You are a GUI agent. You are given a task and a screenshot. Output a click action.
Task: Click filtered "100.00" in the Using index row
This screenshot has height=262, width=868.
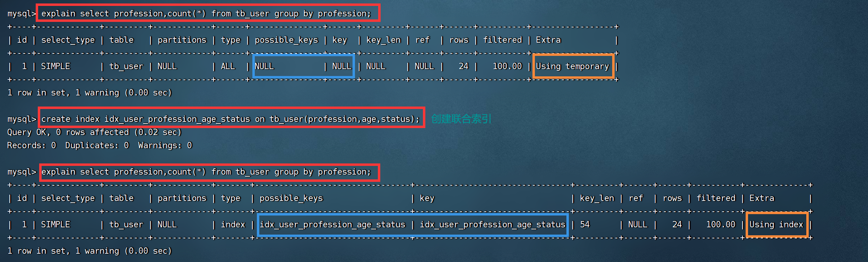[721, 225]
